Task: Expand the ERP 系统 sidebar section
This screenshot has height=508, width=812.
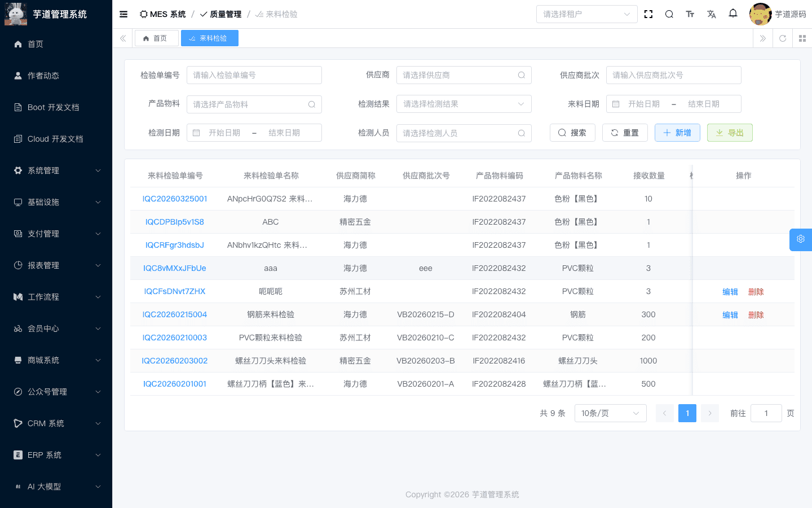Action: tap(56, 454)
